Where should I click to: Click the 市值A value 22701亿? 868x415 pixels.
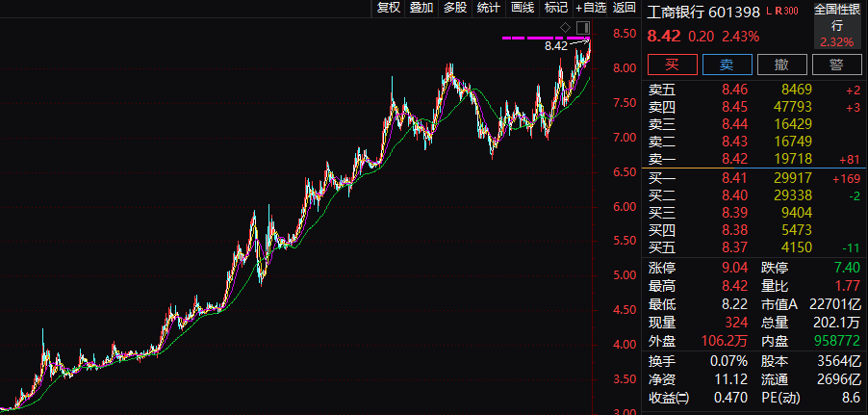[834, 304]
